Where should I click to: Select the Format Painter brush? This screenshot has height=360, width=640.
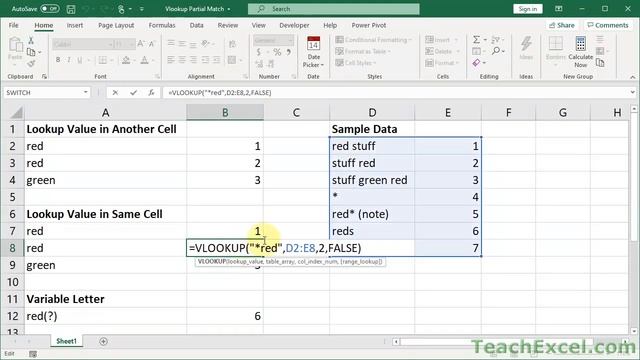coord(31,63)
